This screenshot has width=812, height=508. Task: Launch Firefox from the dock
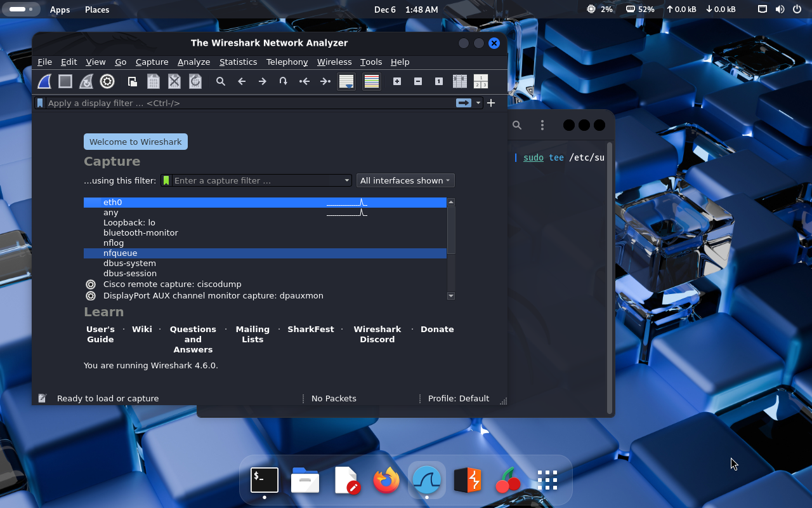point(386,481)
